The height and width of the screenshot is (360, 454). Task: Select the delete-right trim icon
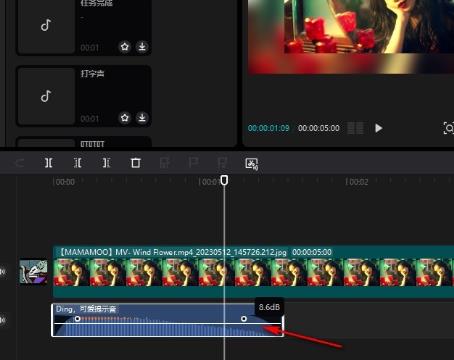(x=106, y=163)
